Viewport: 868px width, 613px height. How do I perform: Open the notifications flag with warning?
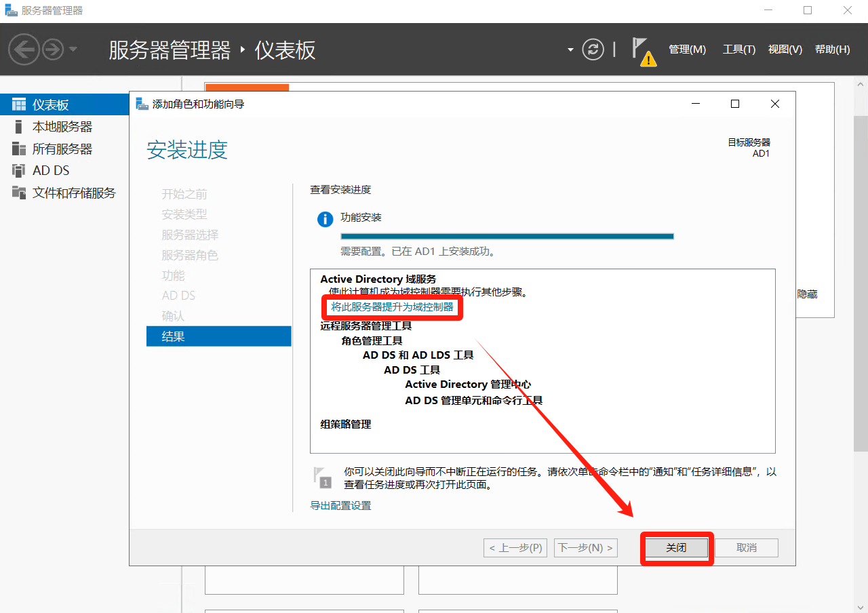pyautogui.click(x=642, y=51)
